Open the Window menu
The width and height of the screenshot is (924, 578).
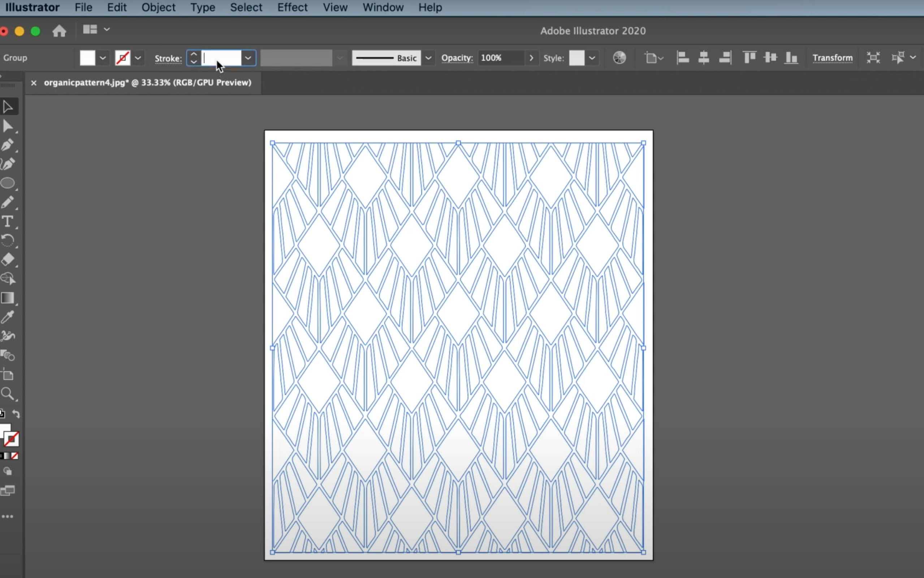(x=383, y=7)
